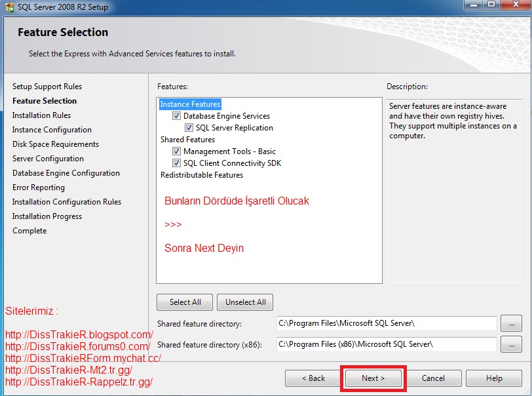This screenshot has height=396, width=532.
Task: Go to Next step
Action: [x=373, y=378]
